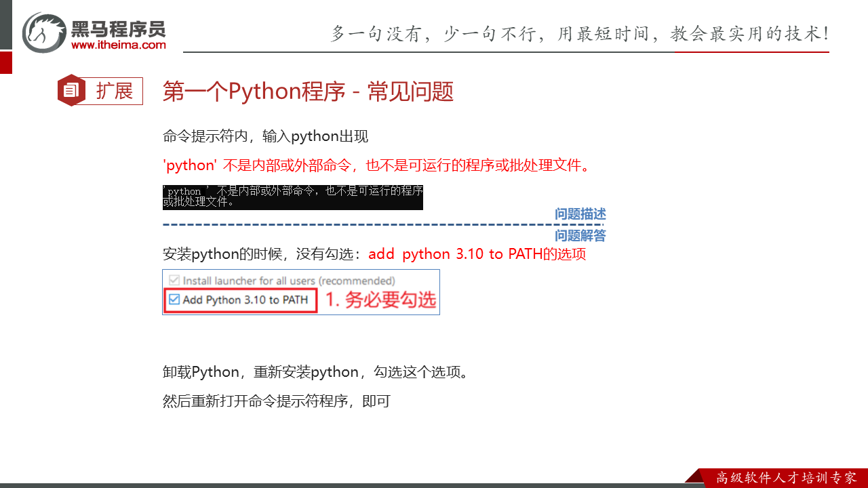Click the red 1. 务必要勾选 annotation
The height and width of the screenshot is (488, 868).
pos(380,300)
